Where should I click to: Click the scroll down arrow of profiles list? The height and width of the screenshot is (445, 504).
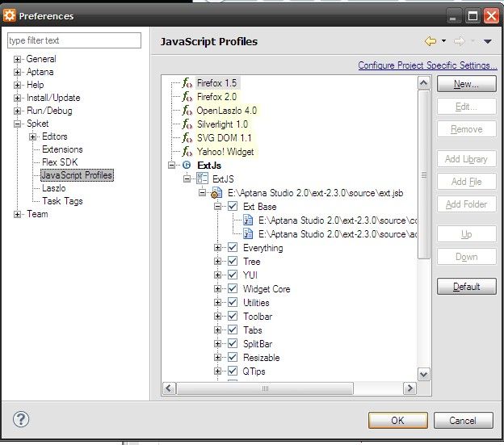pos(424,375)
